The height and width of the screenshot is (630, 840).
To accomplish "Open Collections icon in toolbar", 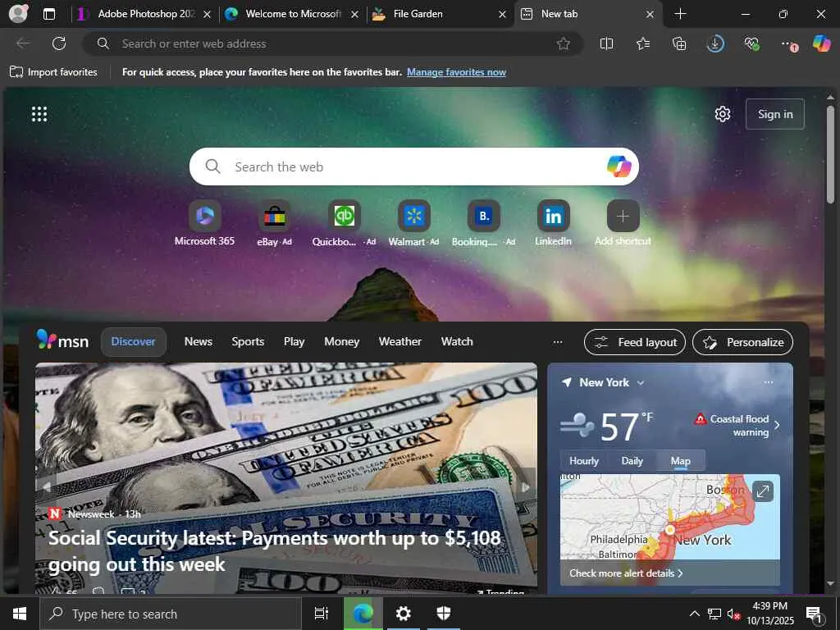I will coord(679,43).
